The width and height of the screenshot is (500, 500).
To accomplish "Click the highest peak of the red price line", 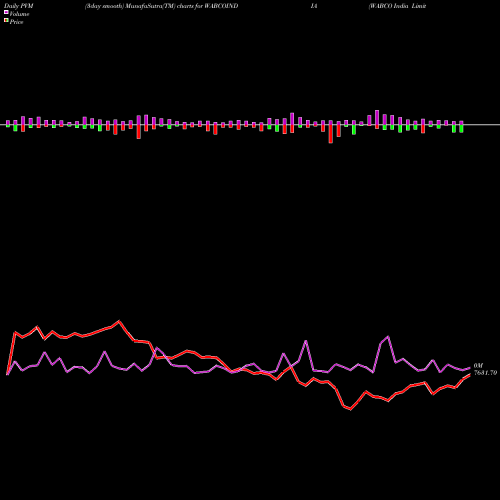I will click(119, 321).
